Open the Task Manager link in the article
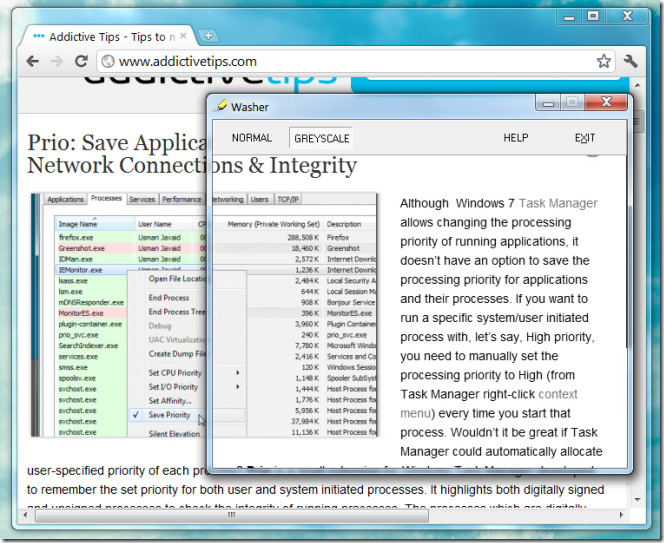 pyautogui.click(x=558, y=203)
